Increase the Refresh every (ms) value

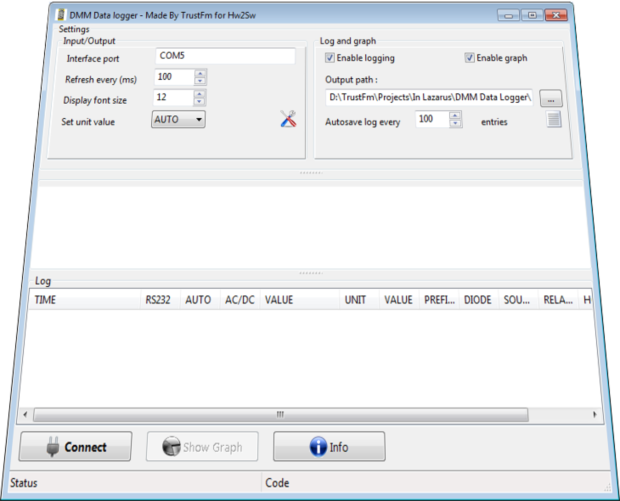(200, 74)
